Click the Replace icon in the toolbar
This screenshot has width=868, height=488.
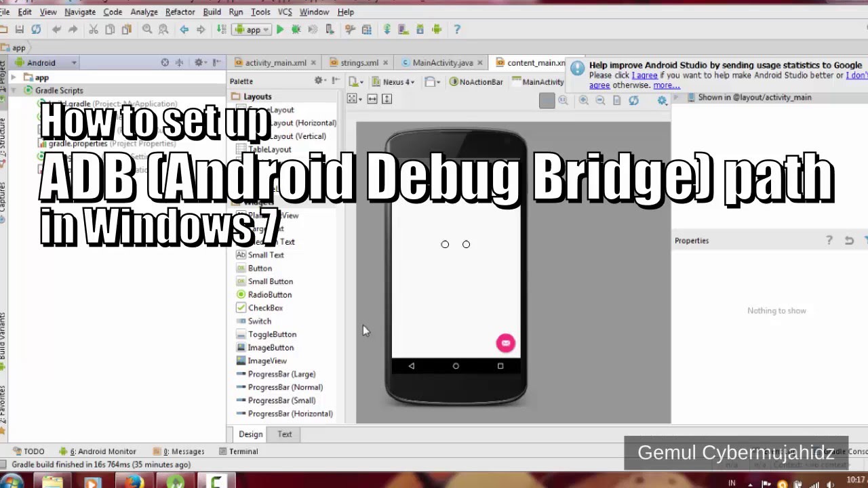tap(163, 29)
